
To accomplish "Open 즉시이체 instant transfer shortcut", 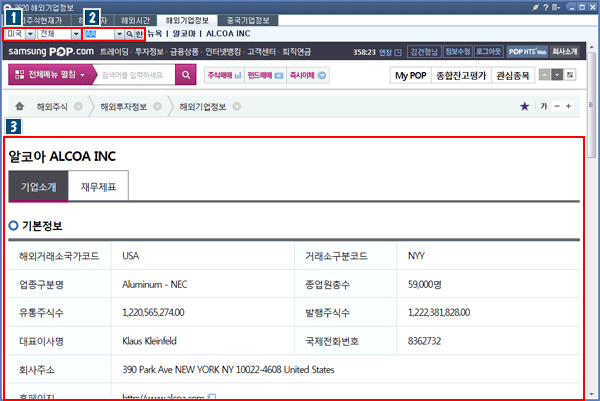I will tap(308, 75).
